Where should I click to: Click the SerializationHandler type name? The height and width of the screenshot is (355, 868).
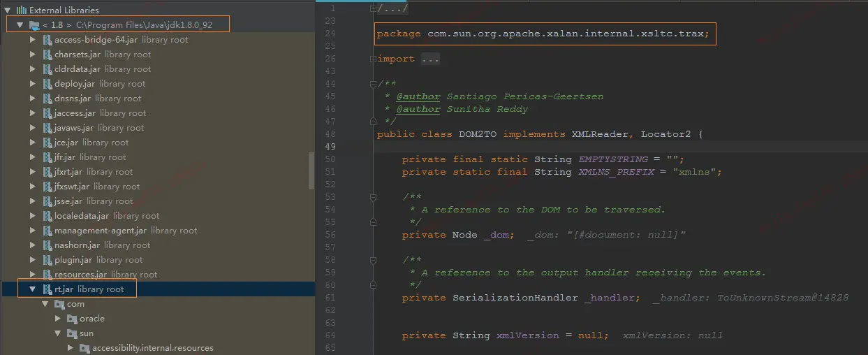tap(515, 298)
